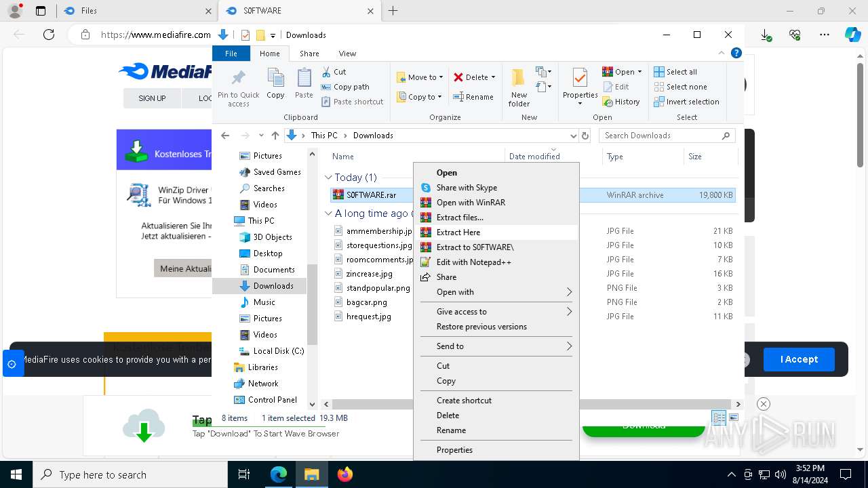868x488 pixels.
Task: Click the Cut scissors icon
Action: click(x=326, y=72)
